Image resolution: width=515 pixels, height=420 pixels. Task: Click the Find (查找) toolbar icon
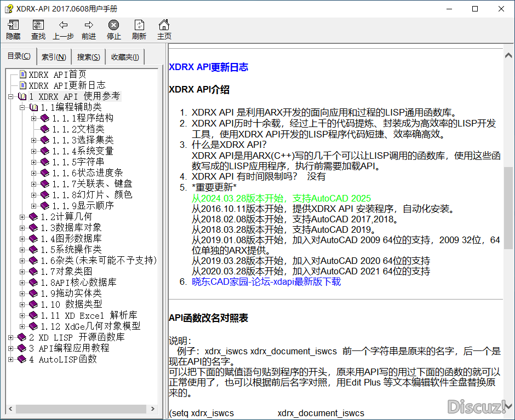tap(38, 25)
